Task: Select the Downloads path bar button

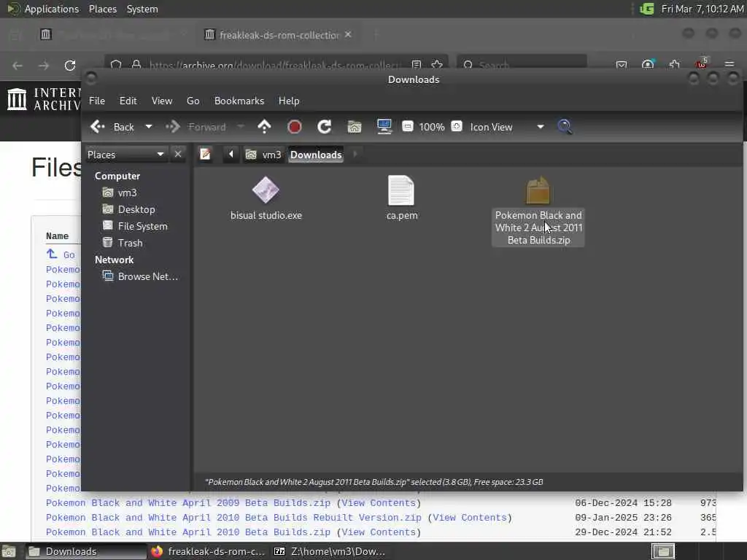Action: (316, 155)
